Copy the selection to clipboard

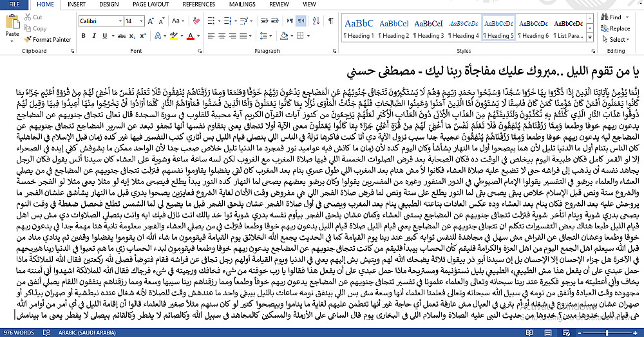(35, 28)
